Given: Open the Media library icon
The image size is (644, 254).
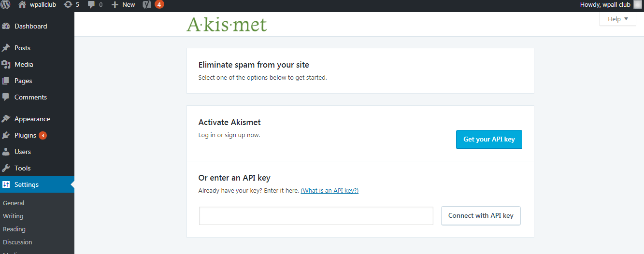Looking at the screenshot, I should click(6, 64).
